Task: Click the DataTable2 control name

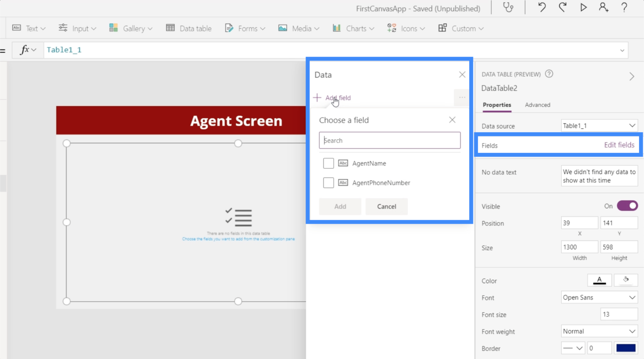Action: (x=499, y=88)
